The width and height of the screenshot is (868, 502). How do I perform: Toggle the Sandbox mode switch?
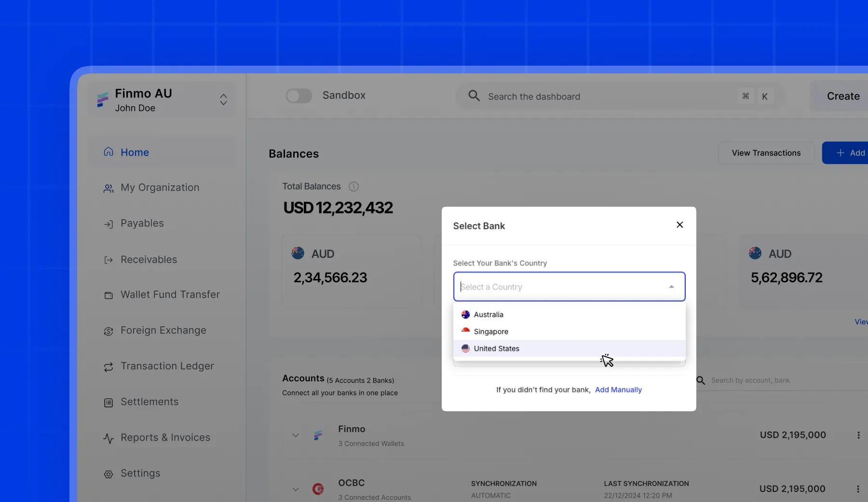[299, 96]
